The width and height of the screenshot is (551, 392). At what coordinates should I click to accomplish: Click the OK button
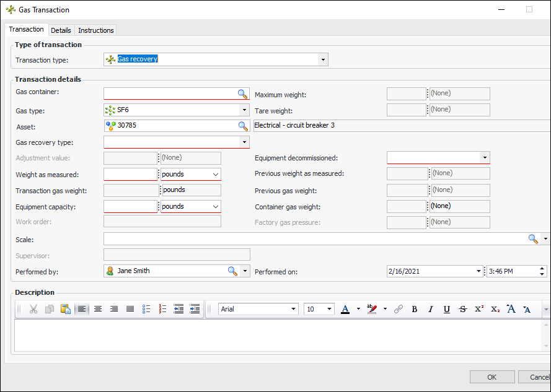(x=491, y=377)
